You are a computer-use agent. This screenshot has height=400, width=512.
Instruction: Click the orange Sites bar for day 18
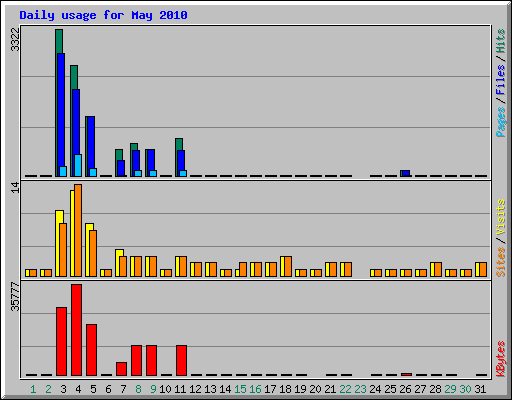tap(288, 266)
